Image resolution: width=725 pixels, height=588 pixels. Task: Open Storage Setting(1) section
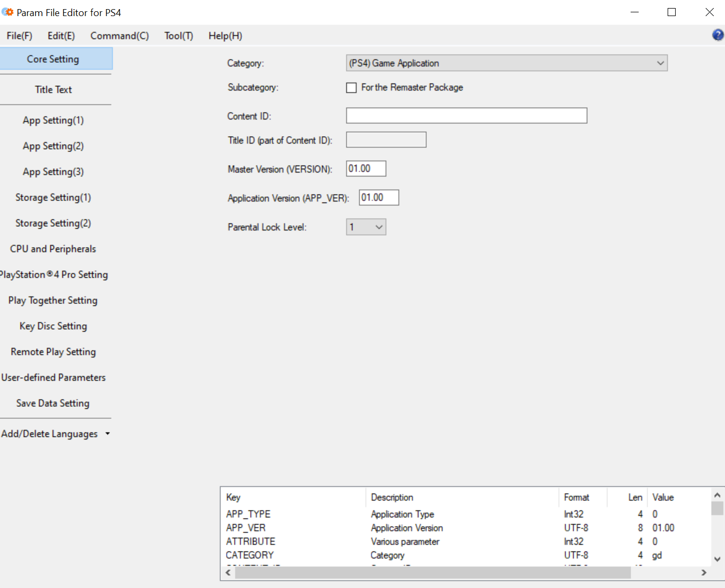[x=53, y=197]
